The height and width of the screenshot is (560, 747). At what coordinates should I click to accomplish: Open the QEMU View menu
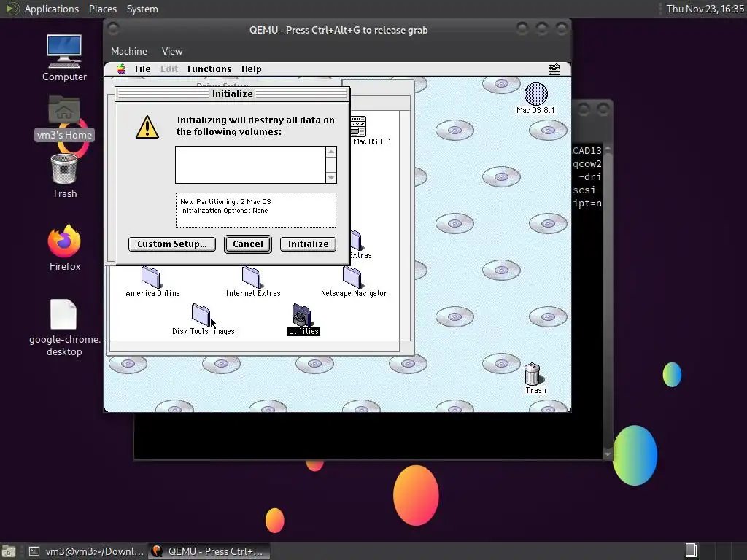(x=172, y=51)
